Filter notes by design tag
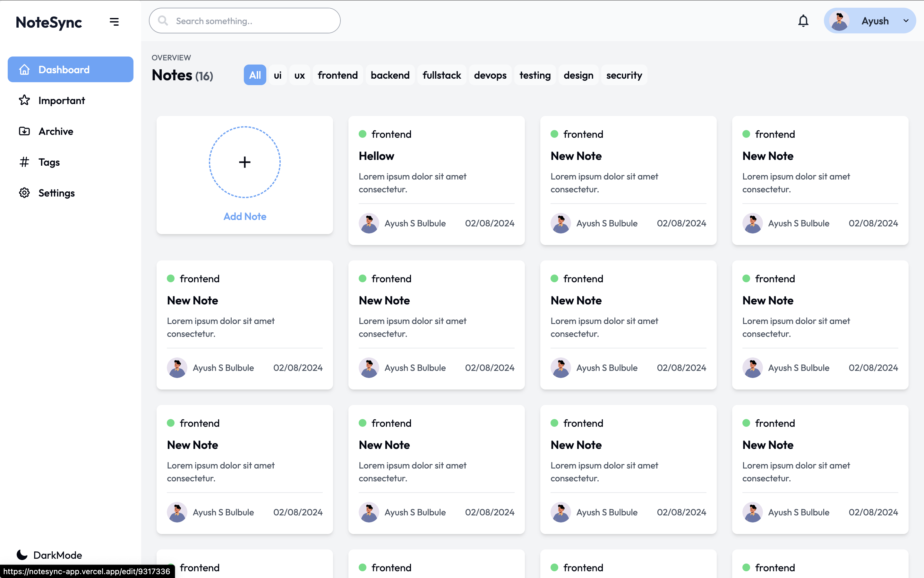 pos(578,75)
